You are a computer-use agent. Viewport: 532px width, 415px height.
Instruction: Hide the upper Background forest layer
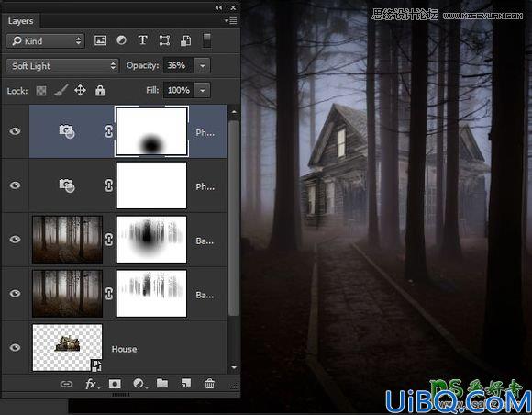(15, 239)
